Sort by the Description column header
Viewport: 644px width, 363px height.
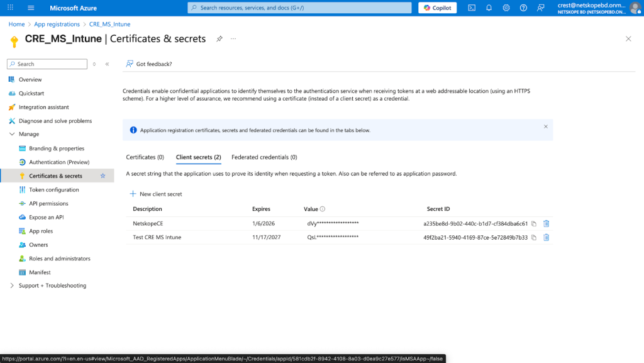pos(147,209)
